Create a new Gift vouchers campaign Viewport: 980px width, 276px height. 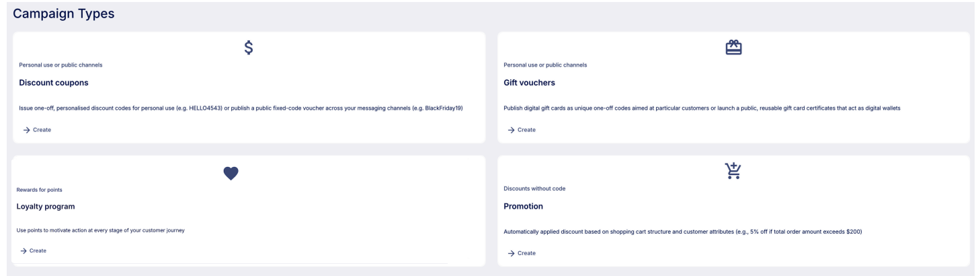click(522, 130)
